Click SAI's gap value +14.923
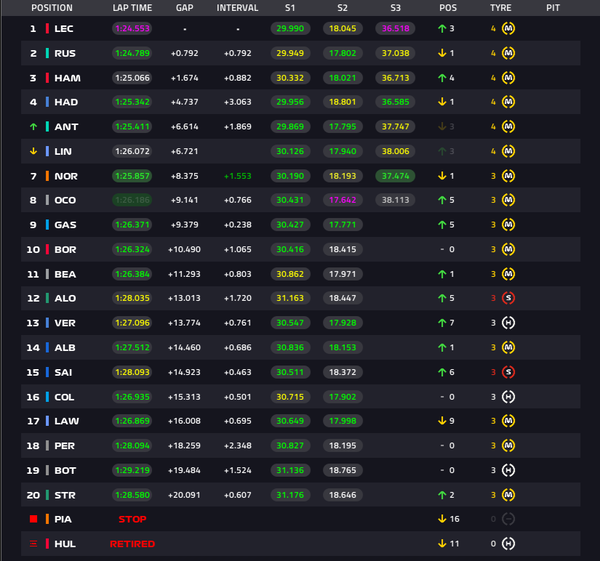 pyautogui.click(x=184, y=372)
